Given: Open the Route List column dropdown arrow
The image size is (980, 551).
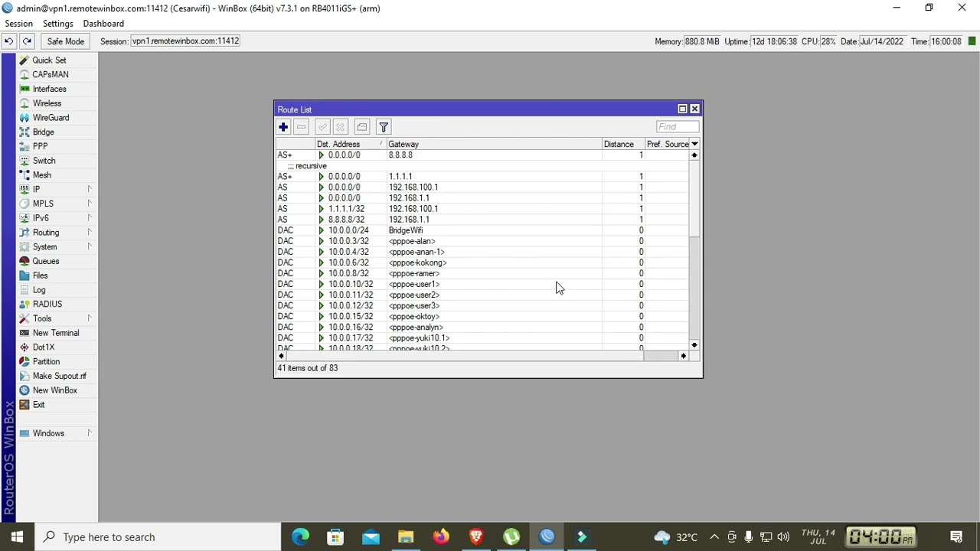Looking at the screenshot, I should pyautogui.click(x=694, y=144).
